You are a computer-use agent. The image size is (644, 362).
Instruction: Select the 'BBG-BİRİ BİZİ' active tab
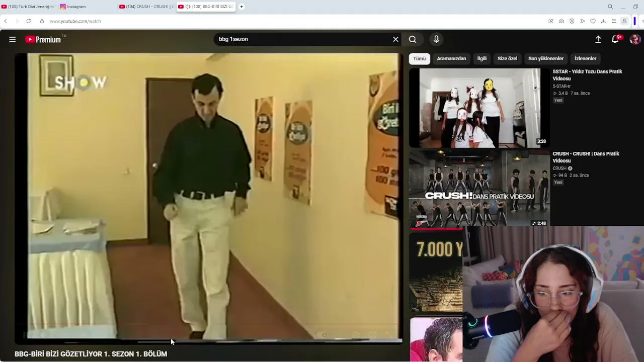click(206, 7)
